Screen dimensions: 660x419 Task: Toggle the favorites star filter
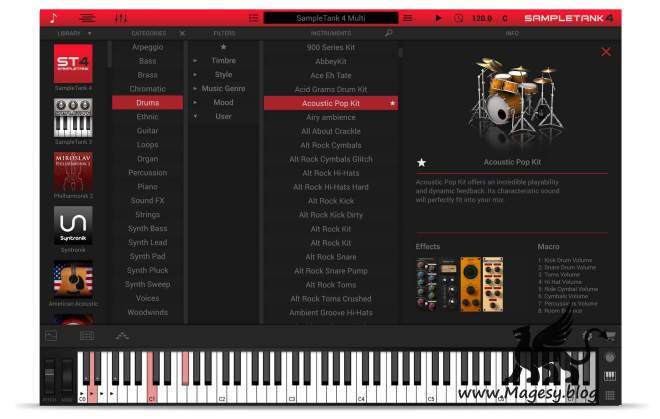tap(224, 47)
